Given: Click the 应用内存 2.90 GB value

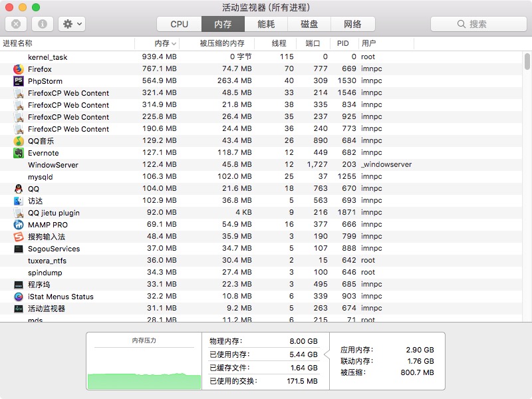Looking at the screenshot, I should tap(420, 350).
